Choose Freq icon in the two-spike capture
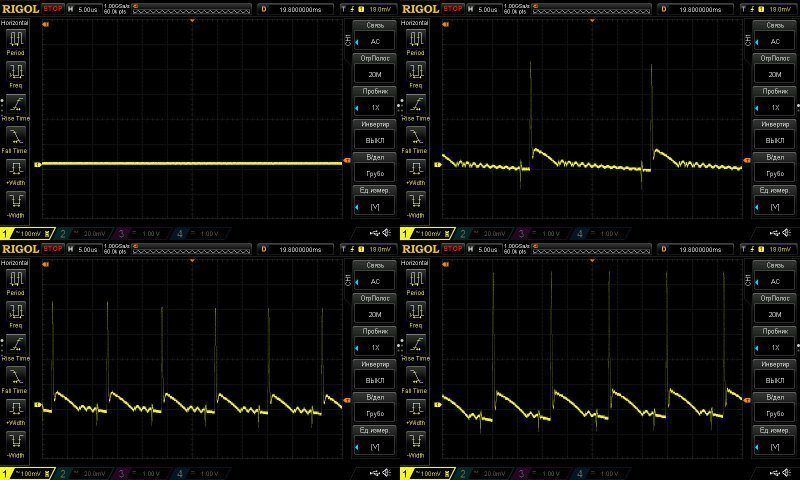800x480 pixels. pyautogui.click(x=416, y=71)
